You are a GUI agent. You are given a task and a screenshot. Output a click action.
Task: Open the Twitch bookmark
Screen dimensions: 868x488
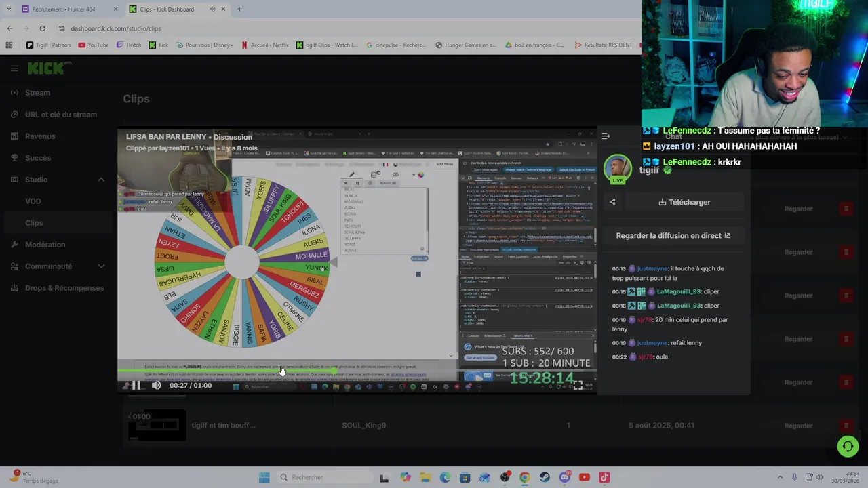point(129,45)
